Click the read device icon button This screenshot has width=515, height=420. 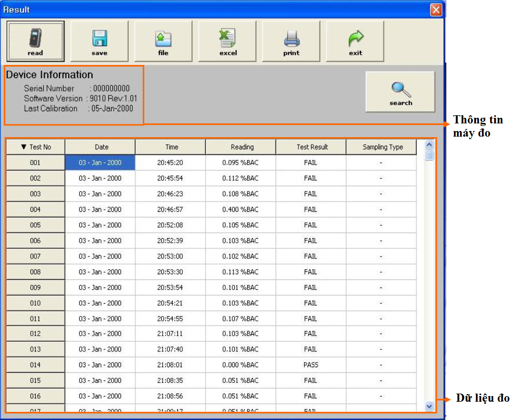click(36, 41)
